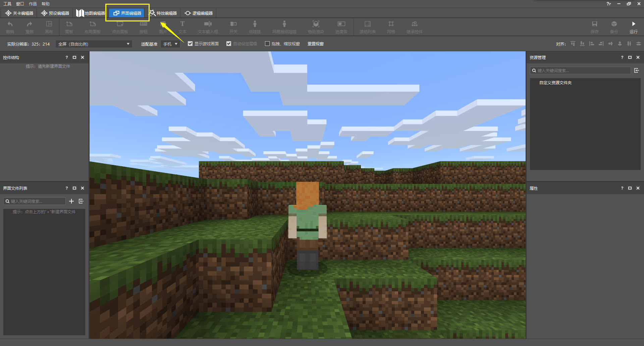Add a 文本输入框 text input control
The height and width of the screenshot is (346, 644).
pos(208,27)
